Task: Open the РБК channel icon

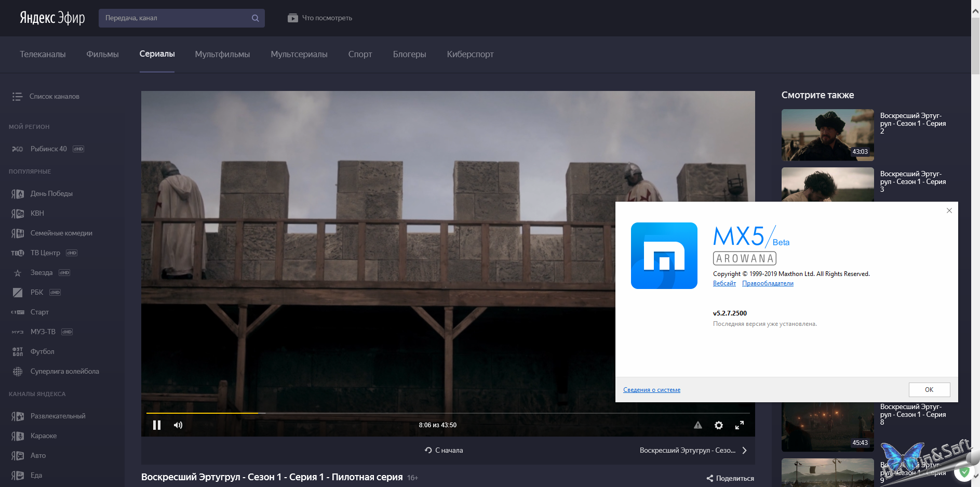Action: (18, 293)
